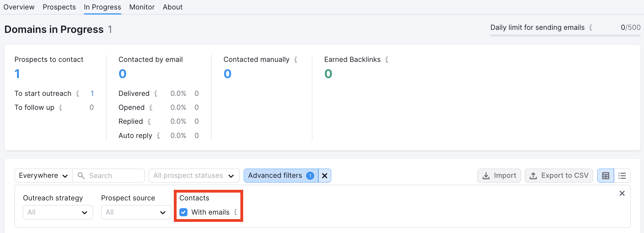Switch to table view layout icon
This screenshot has height=233, width=644.
[x=606, y=176]
